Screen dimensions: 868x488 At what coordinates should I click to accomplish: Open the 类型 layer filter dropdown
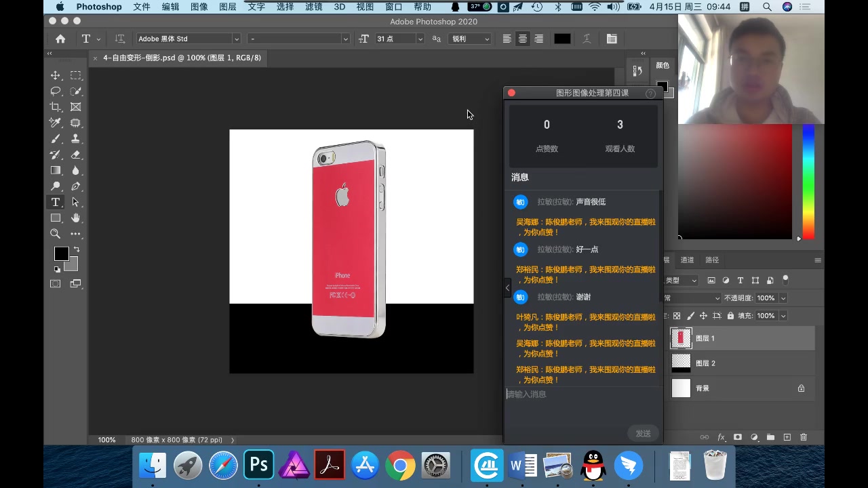pyautogui.click(x=682, y=281)
